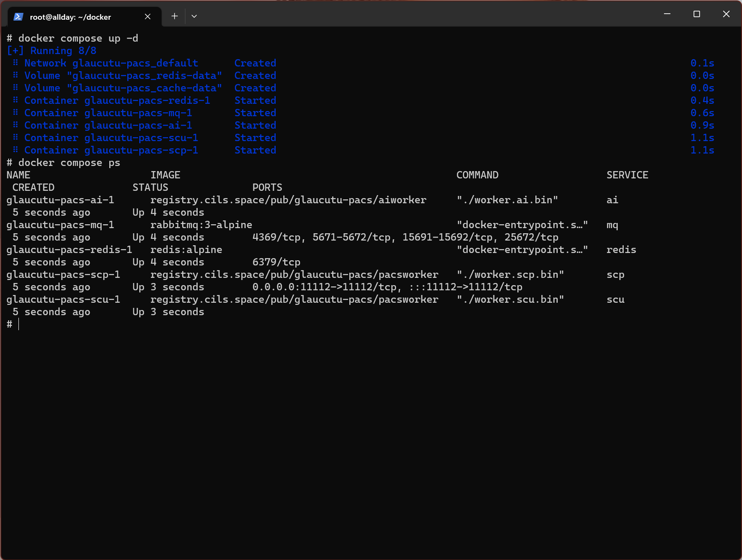Viewport: 742px width, 560px height.
Task: Minimize the terminal window
Action: tap(667, 14)
